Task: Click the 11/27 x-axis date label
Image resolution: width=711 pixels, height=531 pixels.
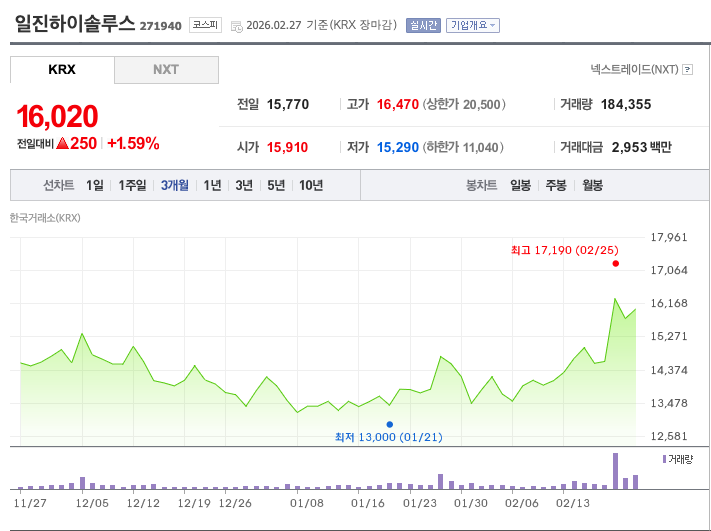Action: pos(30,503)
